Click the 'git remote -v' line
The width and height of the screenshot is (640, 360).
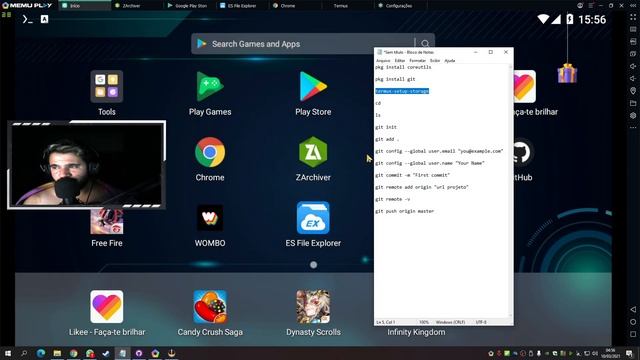392,199
